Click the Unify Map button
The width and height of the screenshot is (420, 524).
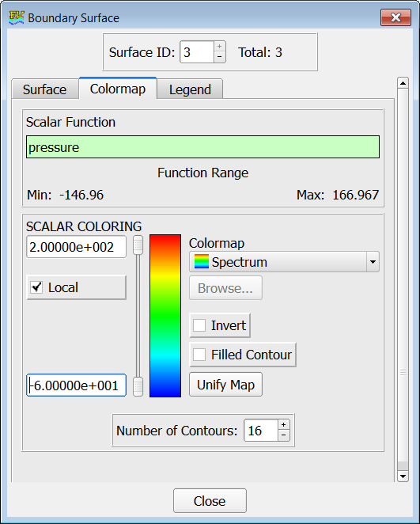click(x=225, y=385)
